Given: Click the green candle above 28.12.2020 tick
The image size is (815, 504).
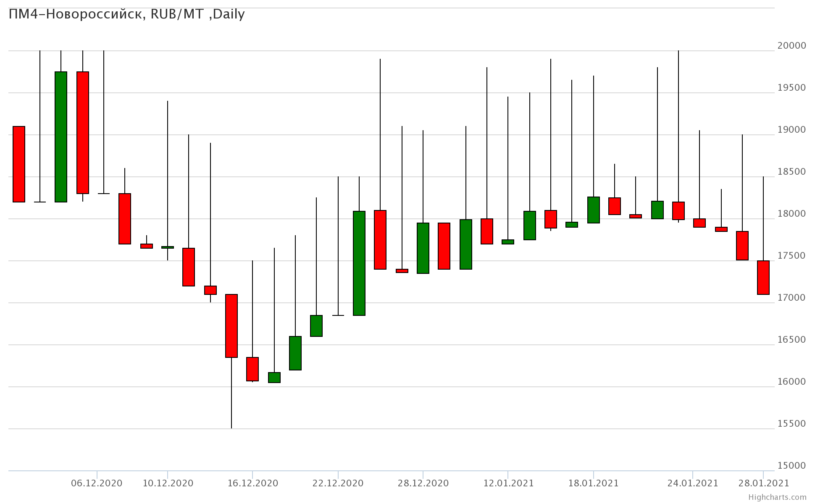Looking at the screenshot, I should pyautogui.click(x=423, y=248).
